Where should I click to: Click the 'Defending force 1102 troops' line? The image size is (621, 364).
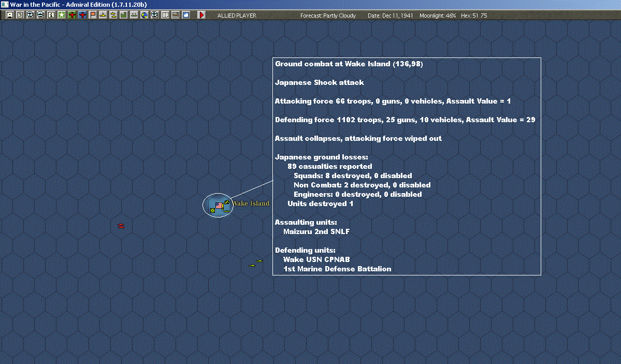click(x=405, y=120)
